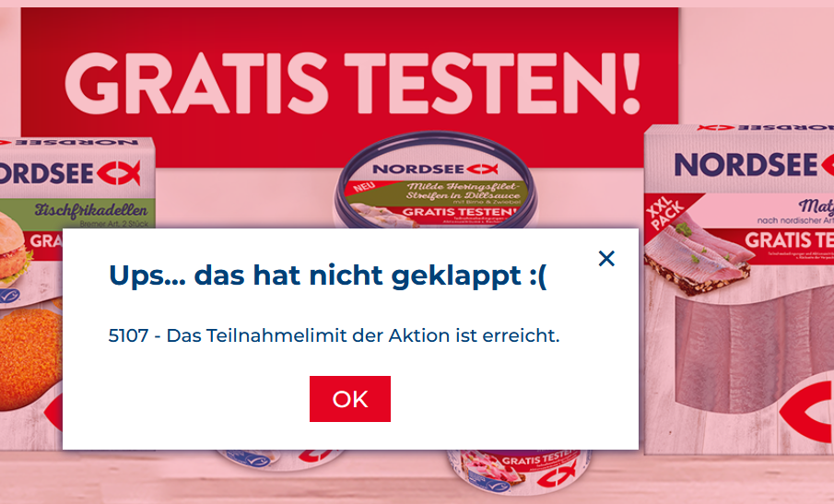Screen dimensions: 834x504
Task: Select the GRATIS TESTEN! banner headline
Action: [352, 83]
